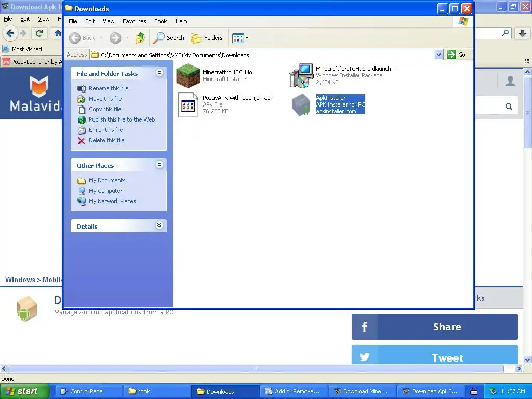The height and width of the screenshot is (399, 532).
Task: Open My Documents in Other Places
Action: pyautogui.click(x=107, y=180)
